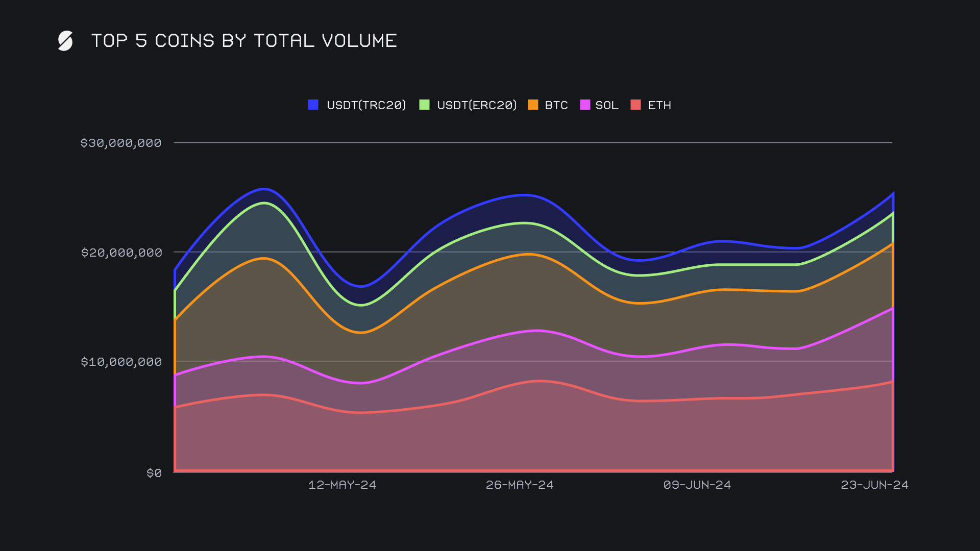
Task: Click the $10,000,000 y-axis label
Action: [121, 362]
